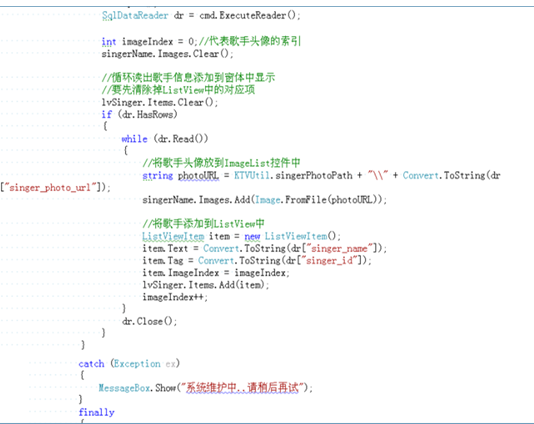Click the "singer_id" string literal
The height and width of the screenshot is (424, 534).
[x=329, y=261]
